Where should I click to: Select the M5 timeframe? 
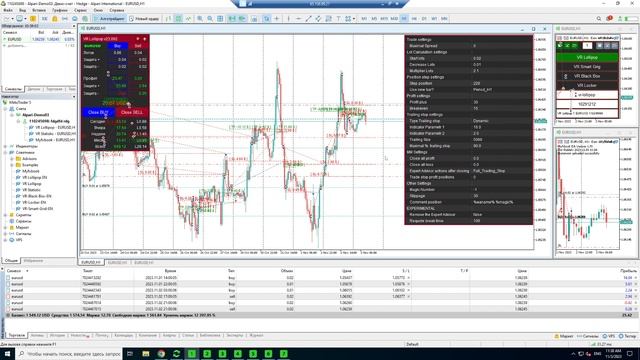374,19
